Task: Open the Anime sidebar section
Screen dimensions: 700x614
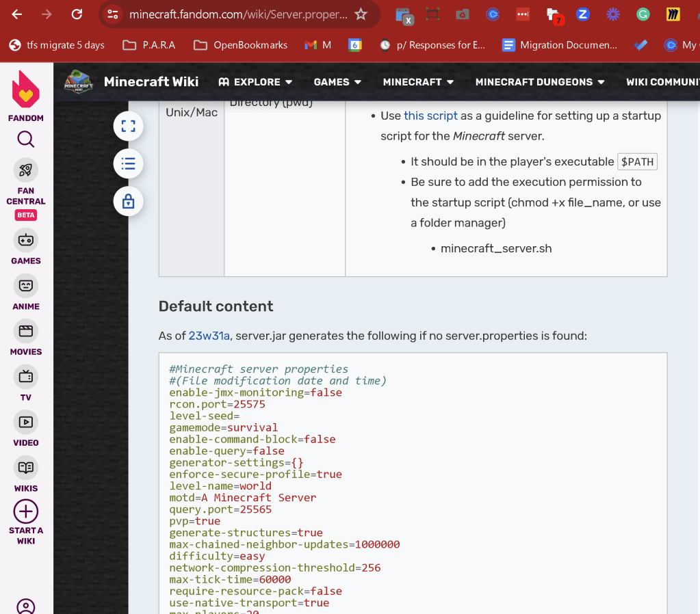Action: [x=26, y=293]
